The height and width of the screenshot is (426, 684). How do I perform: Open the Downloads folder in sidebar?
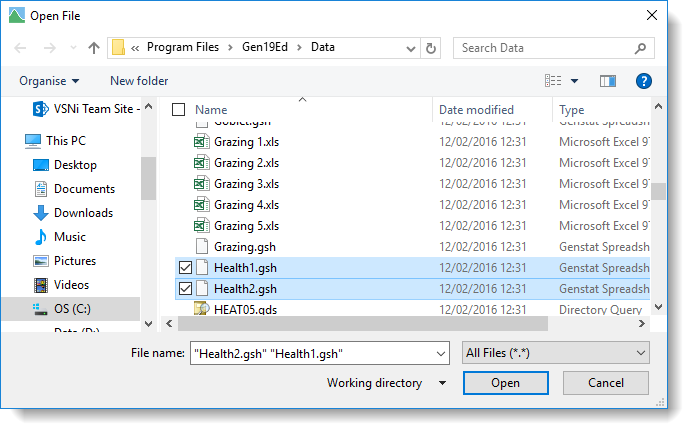click(83, 213)
